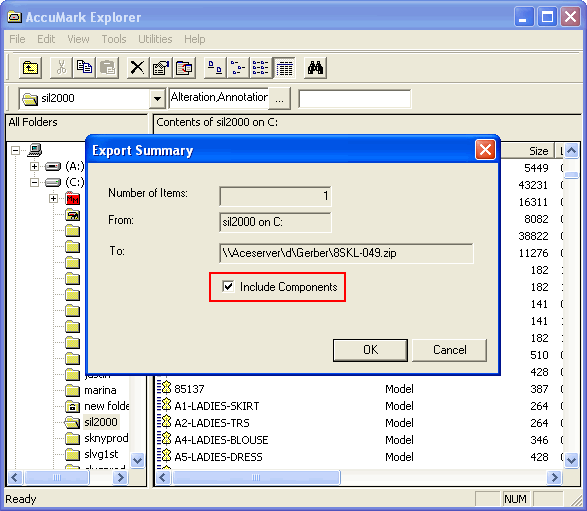Collapse the computer root node

[15, 150]
